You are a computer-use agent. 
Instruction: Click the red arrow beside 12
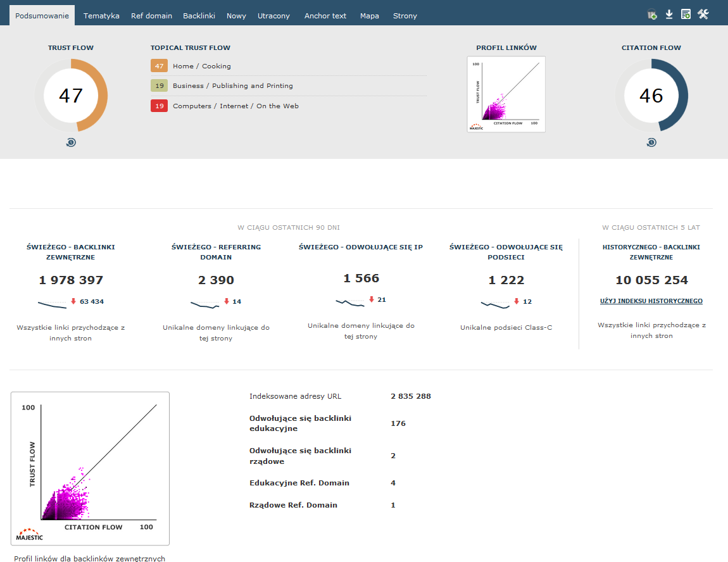517,301
